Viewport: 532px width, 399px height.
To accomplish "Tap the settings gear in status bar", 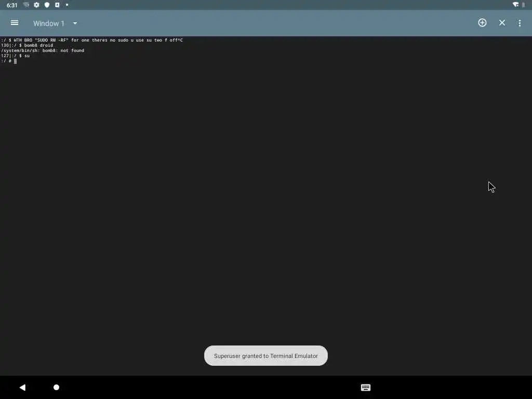I will [37, 5].
